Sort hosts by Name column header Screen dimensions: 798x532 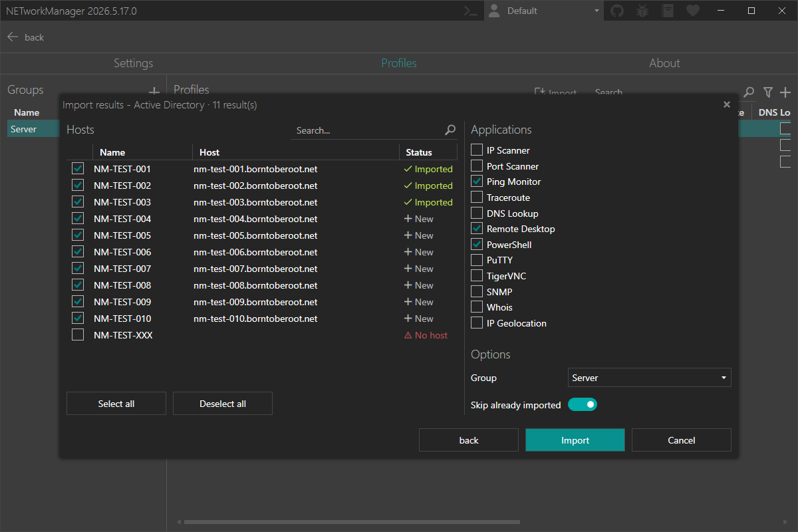(142, 152)
